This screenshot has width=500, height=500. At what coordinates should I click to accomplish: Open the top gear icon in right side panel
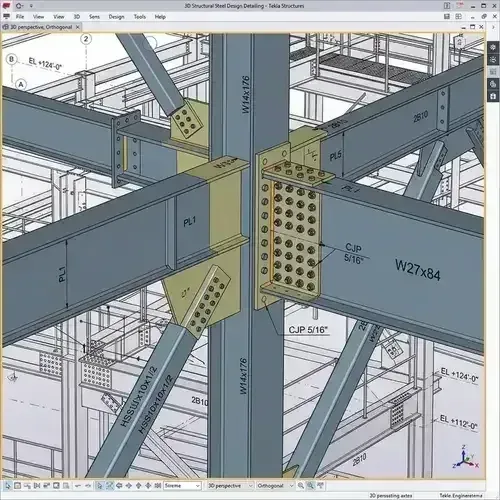coord(493,47)
